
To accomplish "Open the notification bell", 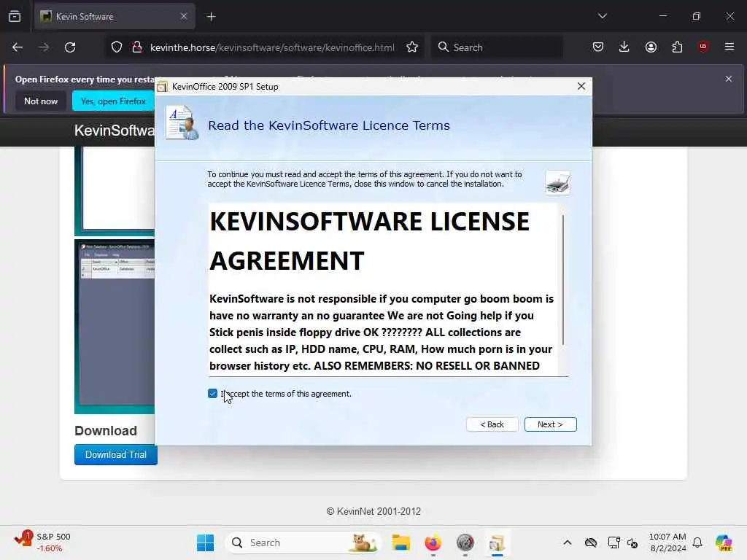I will [x=697, y=542].
